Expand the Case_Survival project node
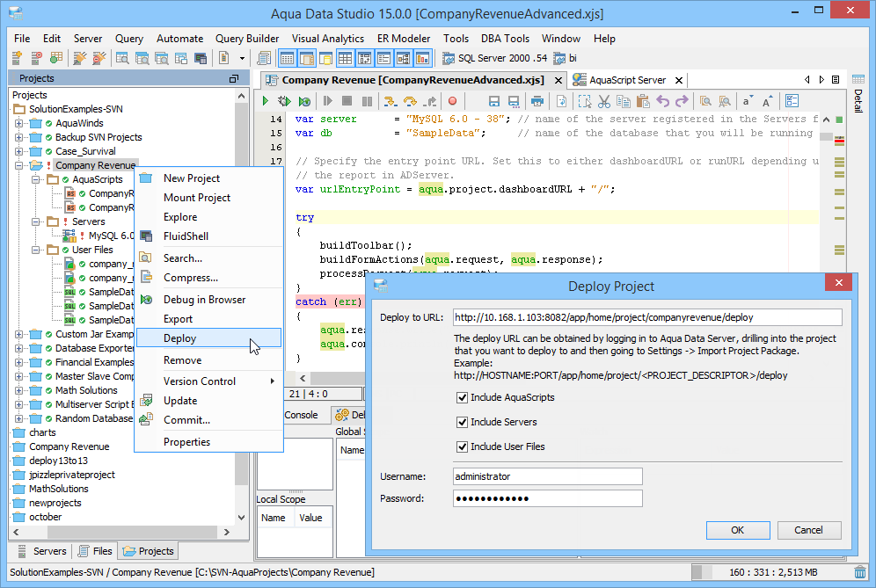Screen dimensions: 876x588 pos(19,151)
